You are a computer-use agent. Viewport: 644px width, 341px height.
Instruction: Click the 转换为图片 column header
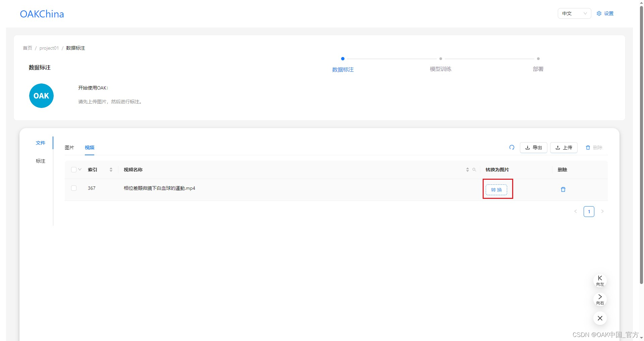pyautogui.click(x=497, y=170)
